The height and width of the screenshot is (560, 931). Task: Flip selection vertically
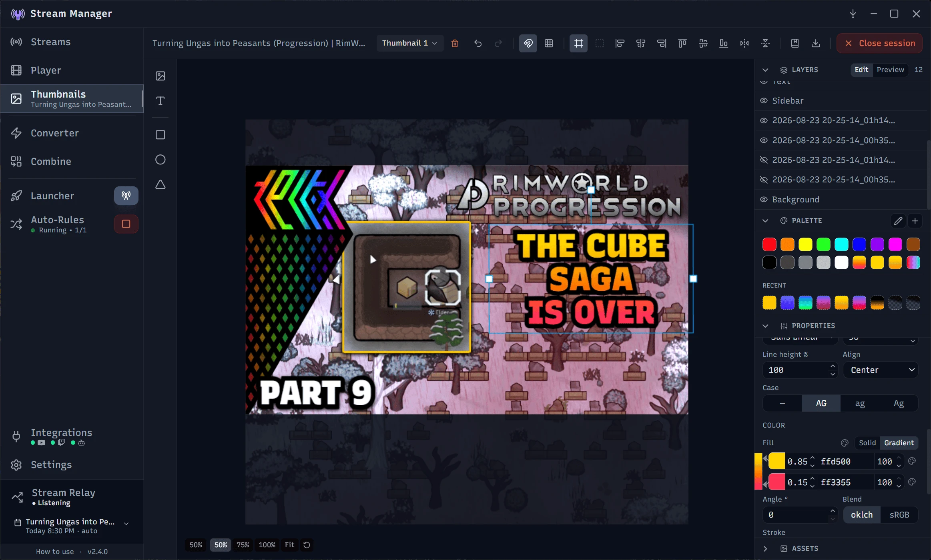(x=765, y=43)
